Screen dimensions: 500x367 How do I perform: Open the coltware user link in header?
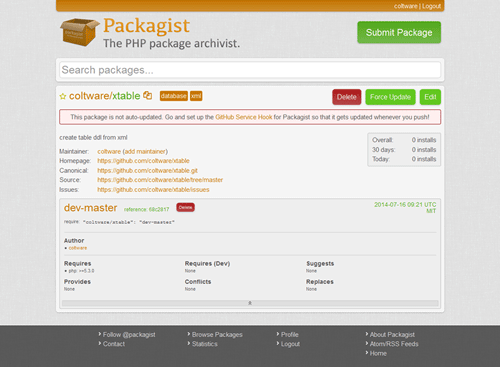tap(406, 6)
